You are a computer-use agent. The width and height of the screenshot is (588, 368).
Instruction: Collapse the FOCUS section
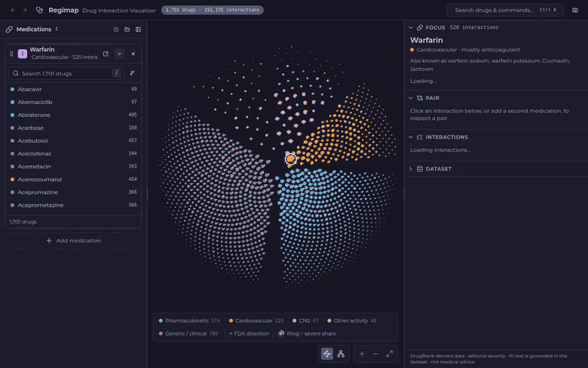[411, 27]
